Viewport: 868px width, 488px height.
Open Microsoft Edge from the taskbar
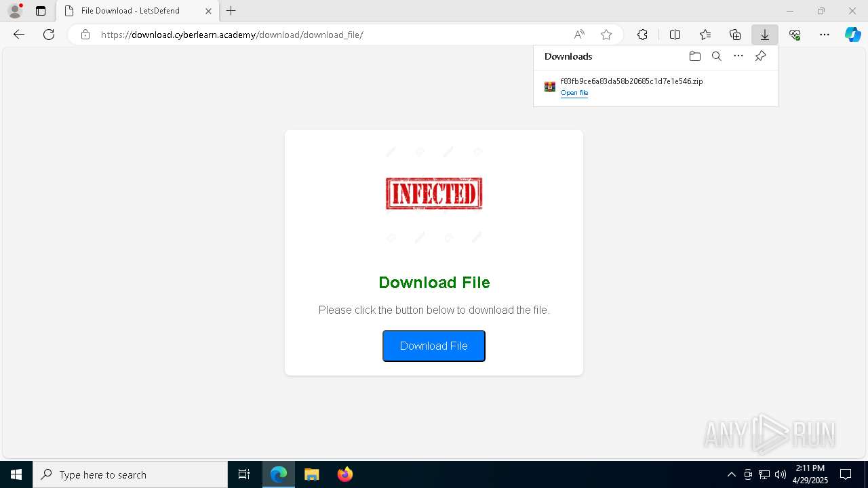pyautogui.click(x=279, y=474)
